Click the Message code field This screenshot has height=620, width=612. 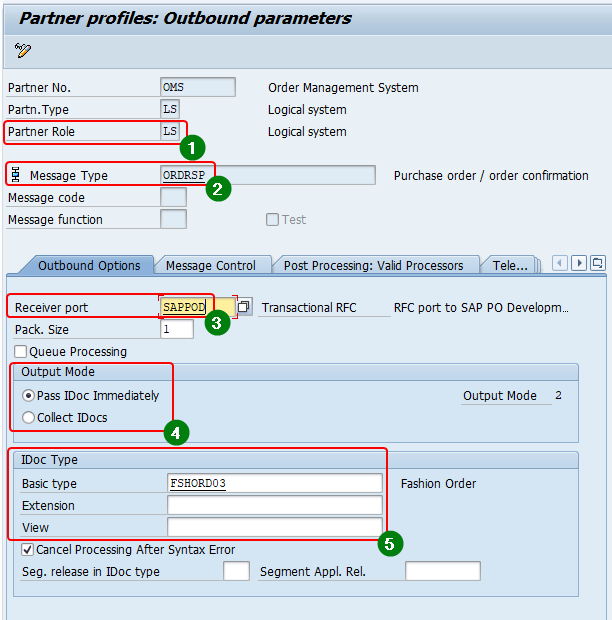pyautogui.click(x=174, y=197)
